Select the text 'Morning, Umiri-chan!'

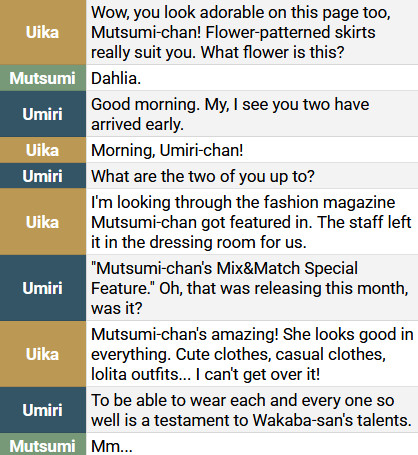(x=167, y=150)
